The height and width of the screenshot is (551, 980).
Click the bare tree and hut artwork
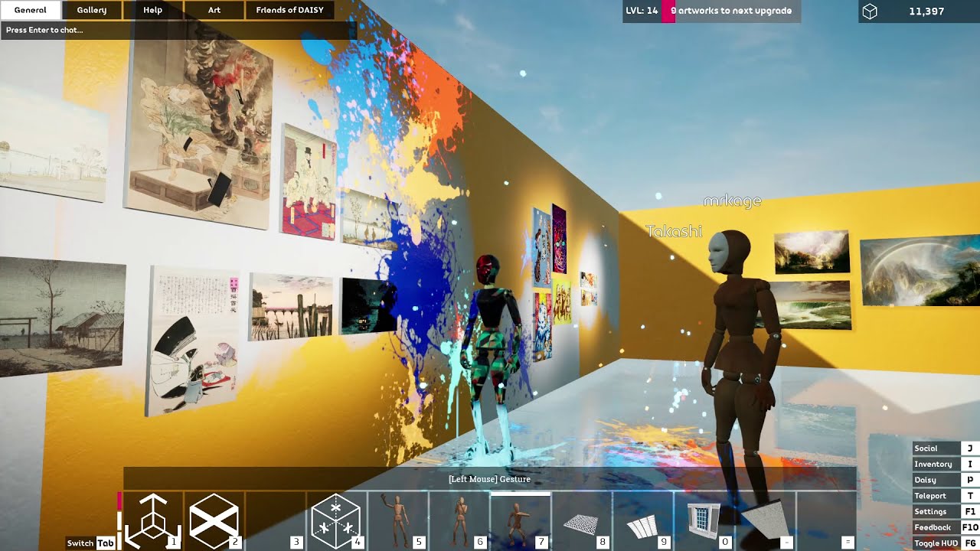[61, 315]
